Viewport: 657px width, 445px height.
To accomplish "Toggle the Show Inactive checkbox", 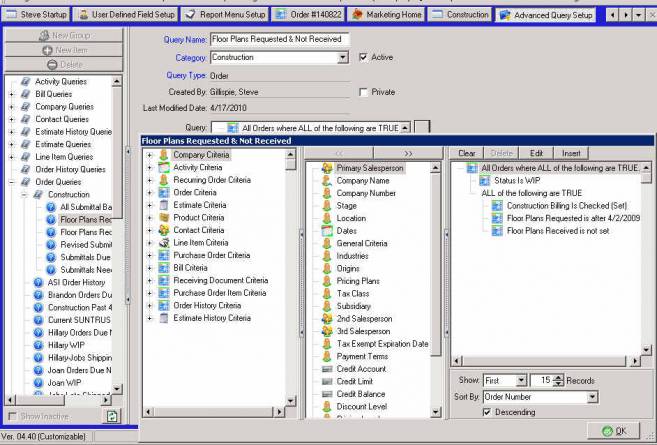I will pyautogui.click(x=13, y=417).
